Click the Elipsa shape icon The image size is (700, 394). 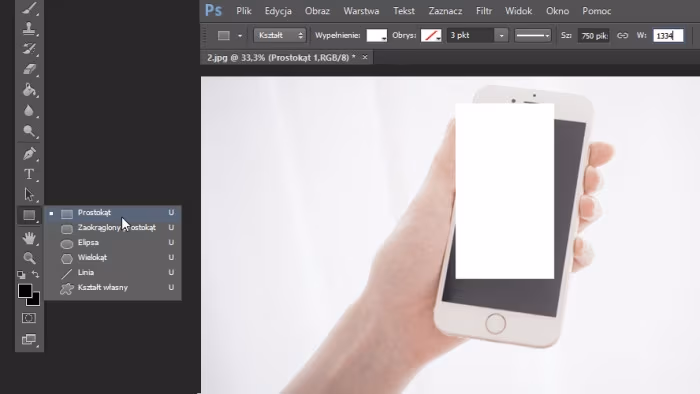point(67,243)
